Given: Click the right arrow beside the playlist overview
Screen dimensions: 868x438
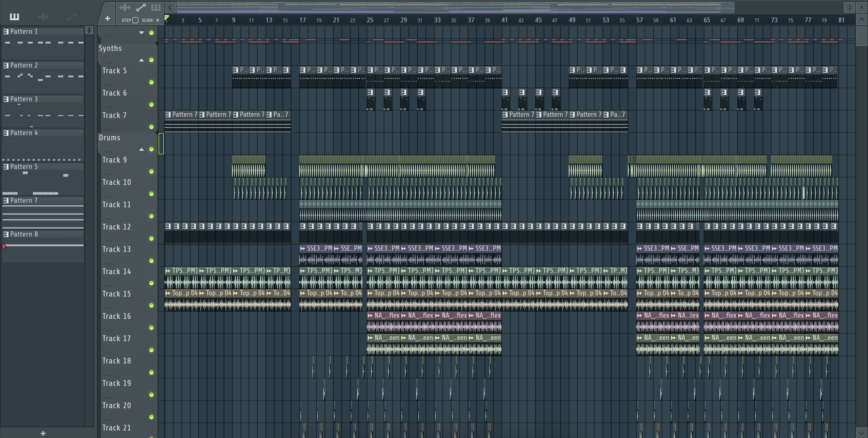Looking at the screenshot, I should pyautogui.click(x=850, y=7).
